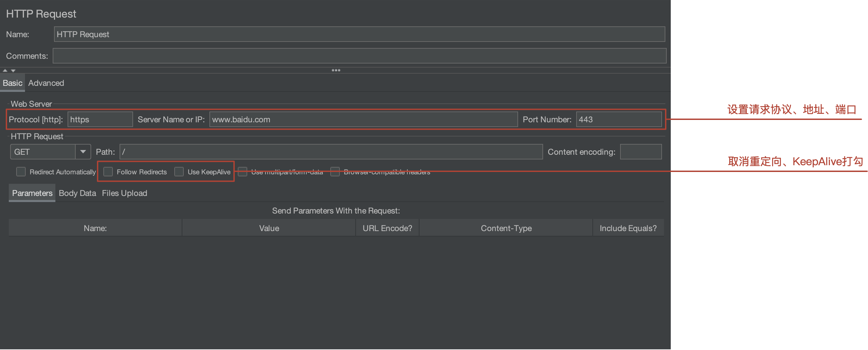Click the Path input showing /
The width and height of the screenshot is (868, 350).
point(331,152)
